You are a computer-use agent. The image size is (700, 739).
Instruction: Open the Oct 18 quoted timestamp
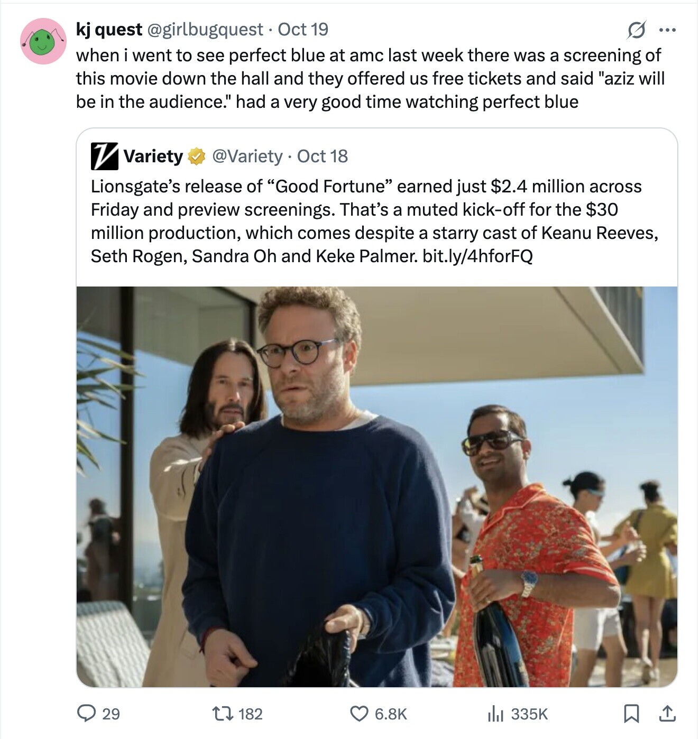point(323,156)
